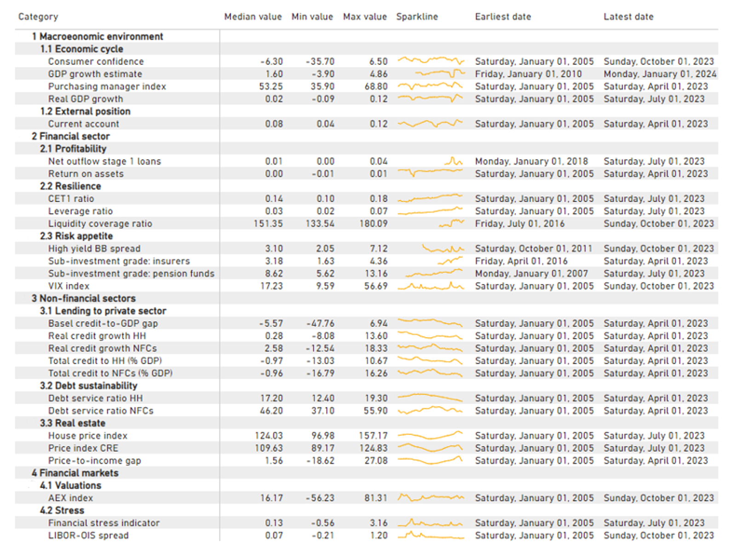The height and width of the screenshot is (560, 736).
Task: Sort by the Median value column header
Action: pyautogui.click(x=253, y=17)
